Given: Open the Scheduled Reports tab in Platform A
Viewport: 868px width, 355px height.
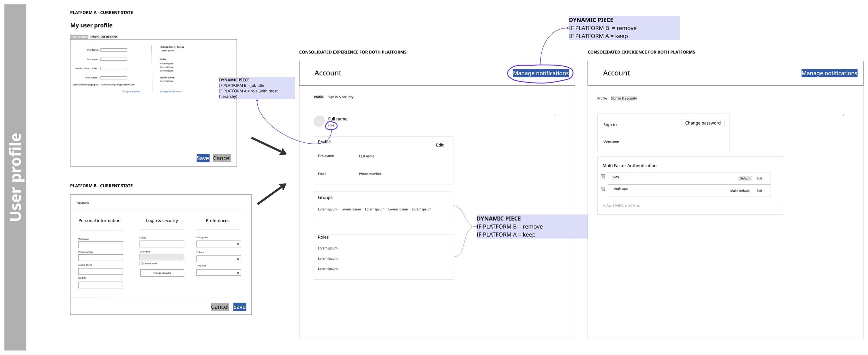Looking at the screenshot, I should (103, 37).
